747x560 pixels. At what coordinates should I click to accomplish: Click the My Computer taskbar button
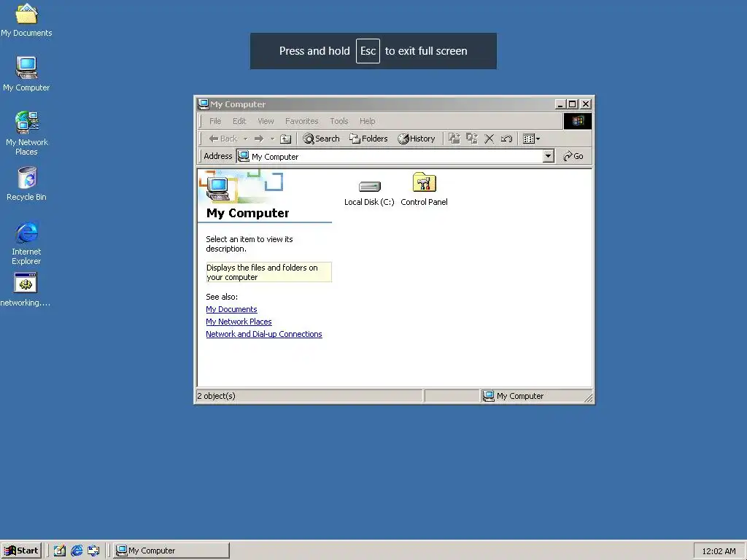171,551
